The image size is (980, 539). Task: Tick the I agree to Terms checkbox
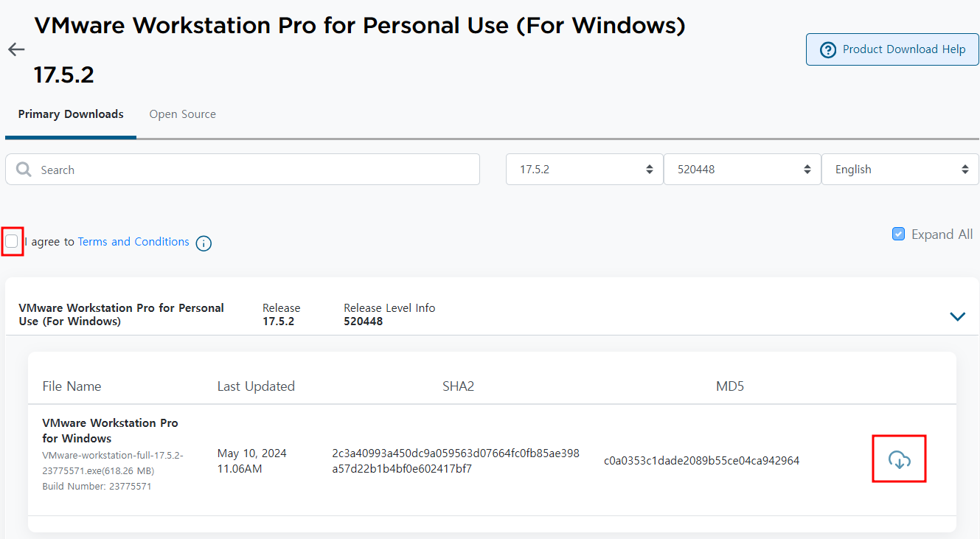(x=12, y=241)
